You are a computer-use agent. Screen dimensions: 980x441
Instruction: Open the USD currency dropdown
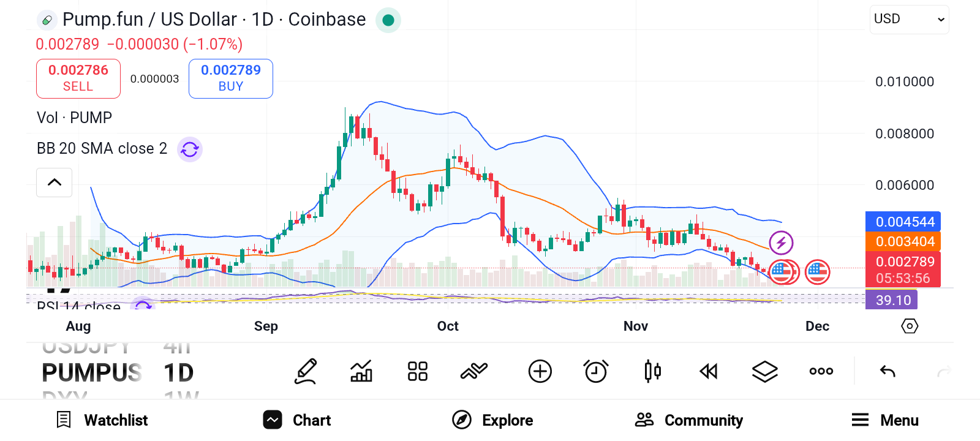909,19
